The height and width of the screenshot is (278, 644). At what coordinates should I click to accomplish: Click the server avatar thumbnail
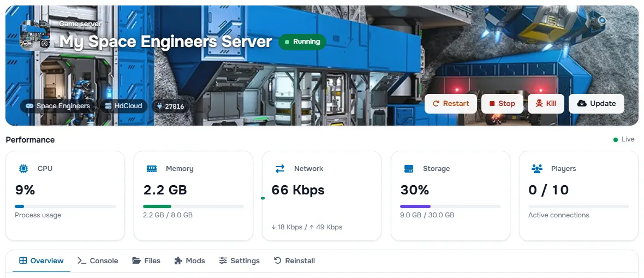(35, 36)
